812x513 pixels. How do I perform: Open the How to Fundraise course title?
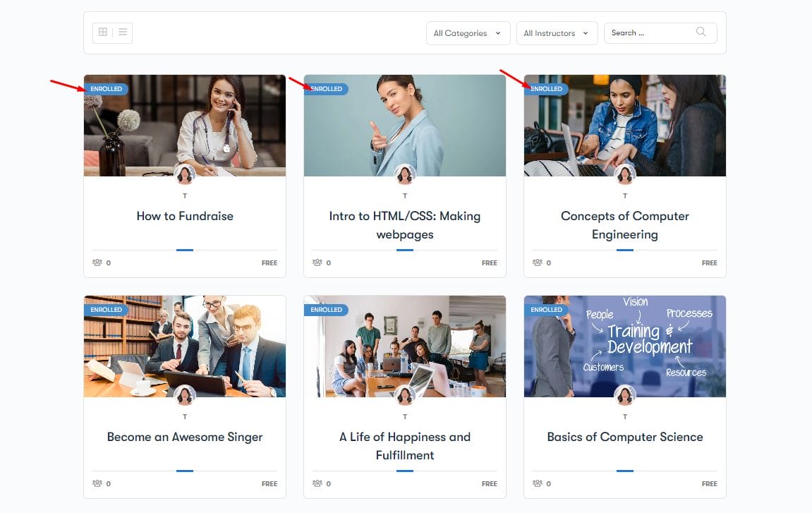click(185, 216)
